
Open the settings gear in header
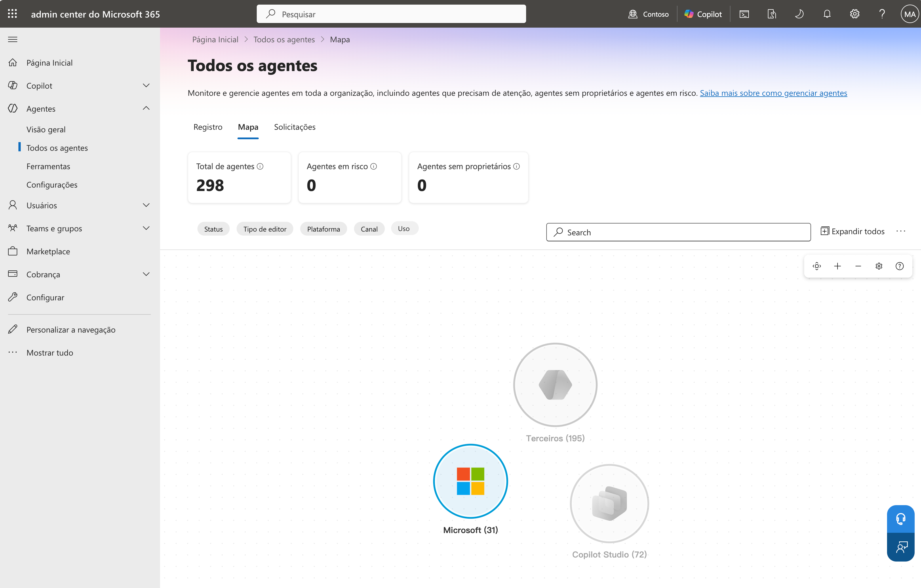pos(855,14)
